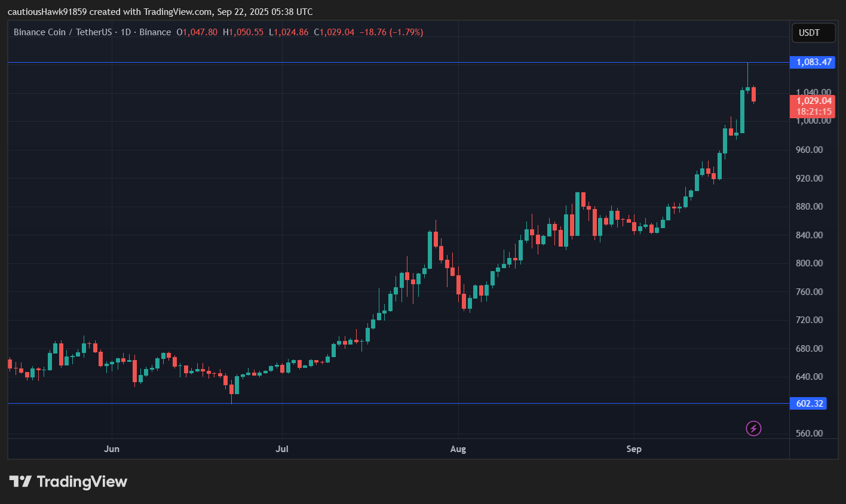Click Jun on the time axis

[x=112, y=449]
